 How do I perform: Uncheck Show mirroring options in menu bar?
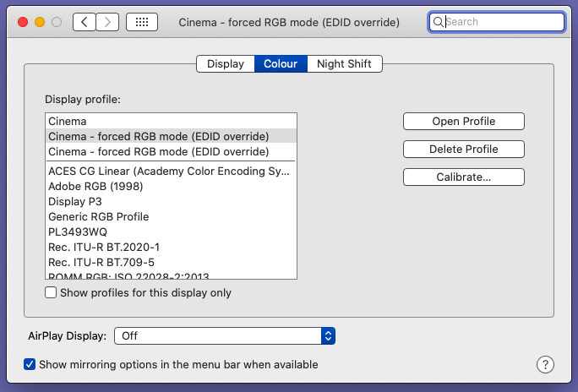[x=30, y=364]
